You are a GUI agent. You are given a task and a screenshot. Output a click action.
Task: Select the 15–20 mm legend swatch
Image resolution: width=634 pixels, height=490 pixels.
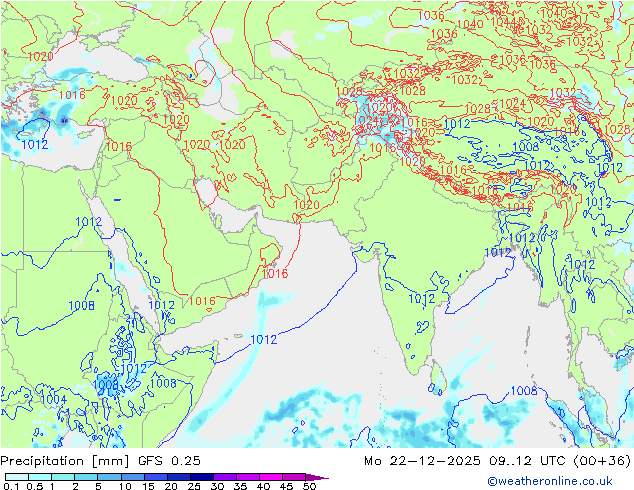[x=155, y=477]
